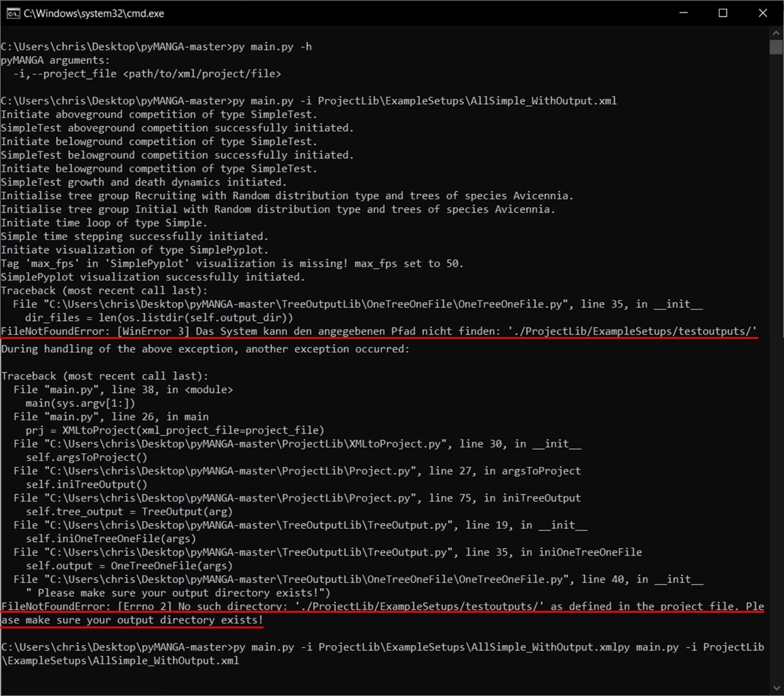The height and width of the screenshot is (696, 784).
Task: Click 'Initialise tree group Recruiting' line
Action: point(287,196)
